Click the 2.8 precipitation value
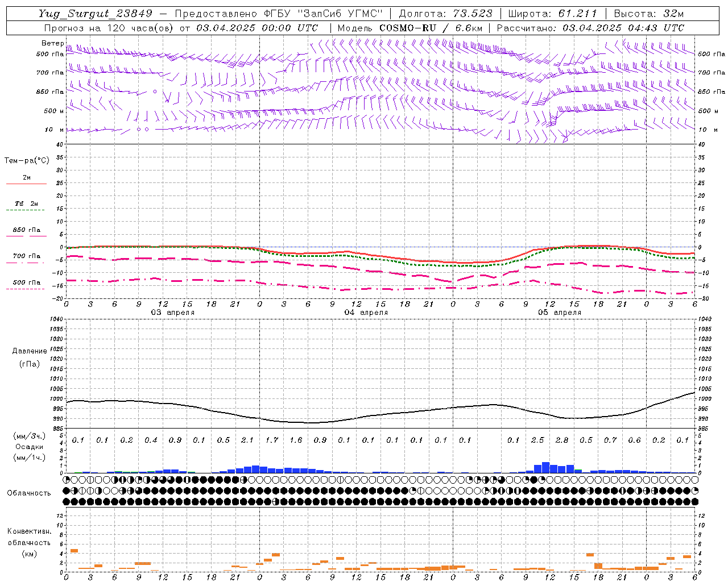This screenshot has height=582, width=728. click(x=562, y=440)
